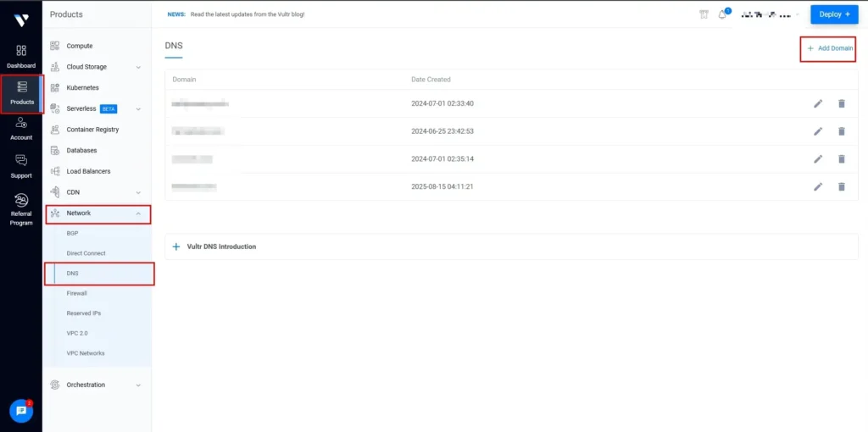The width and height of the screenshot is (868, 432).
Task: Click the Load Balancers label
Action: tap(88, 171)
